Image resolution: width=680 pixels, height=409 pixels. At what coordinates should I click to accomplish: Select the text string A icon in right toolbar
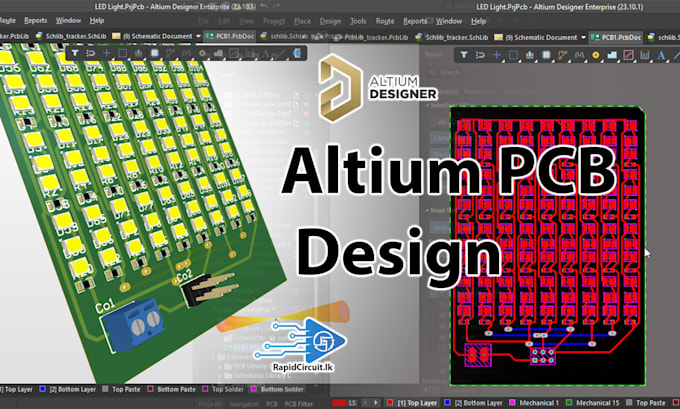661,55
